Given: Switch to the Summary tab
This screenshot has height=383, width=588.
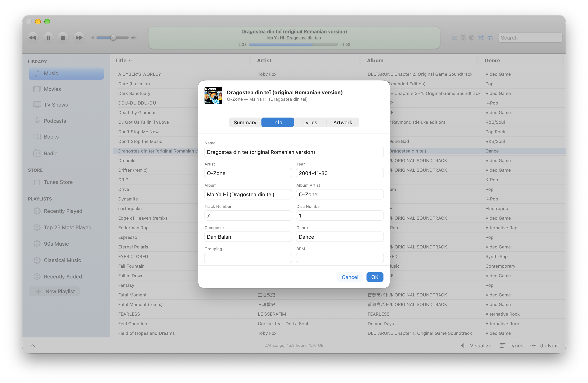Looking at the screenshot, I should click(x=245, y=122).
